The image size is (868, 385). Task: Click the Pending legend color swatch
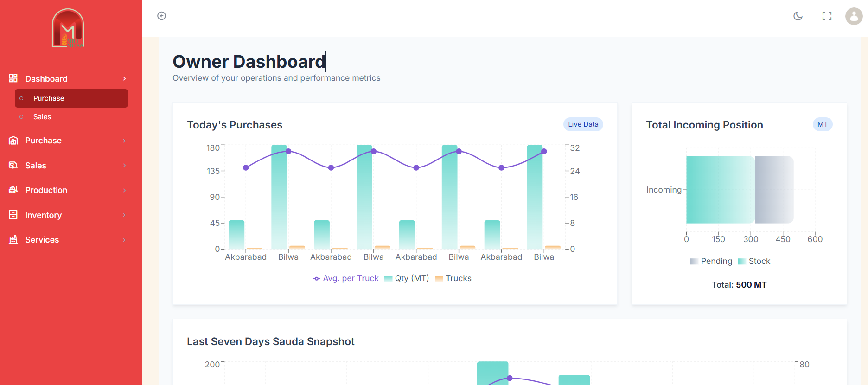coord(694,262)
